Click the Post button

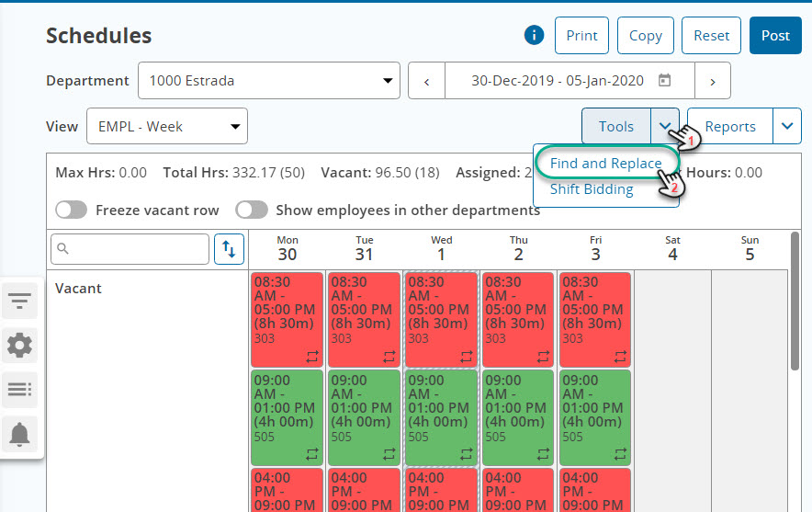tap(775, 35)
